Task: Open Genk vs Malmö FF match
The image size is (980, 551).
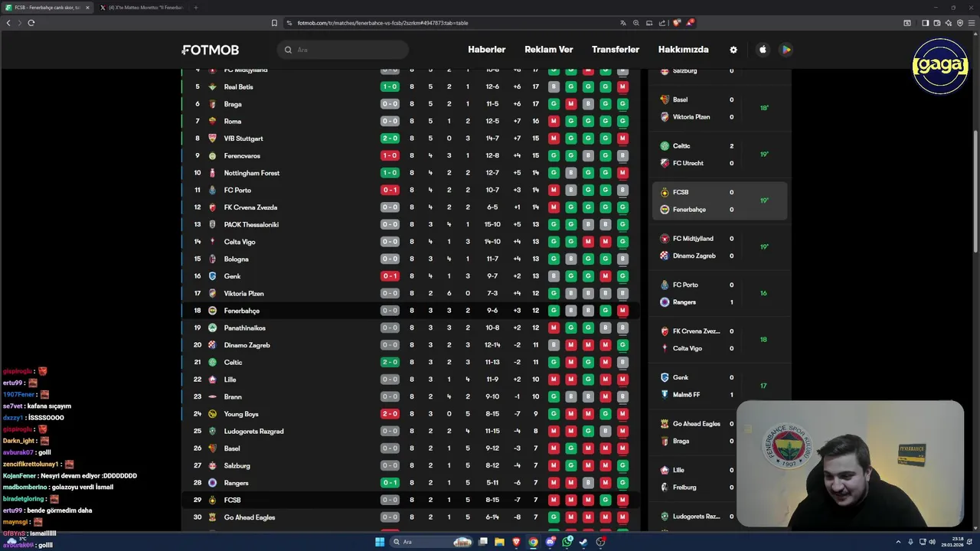Action: tap(719, 386)
